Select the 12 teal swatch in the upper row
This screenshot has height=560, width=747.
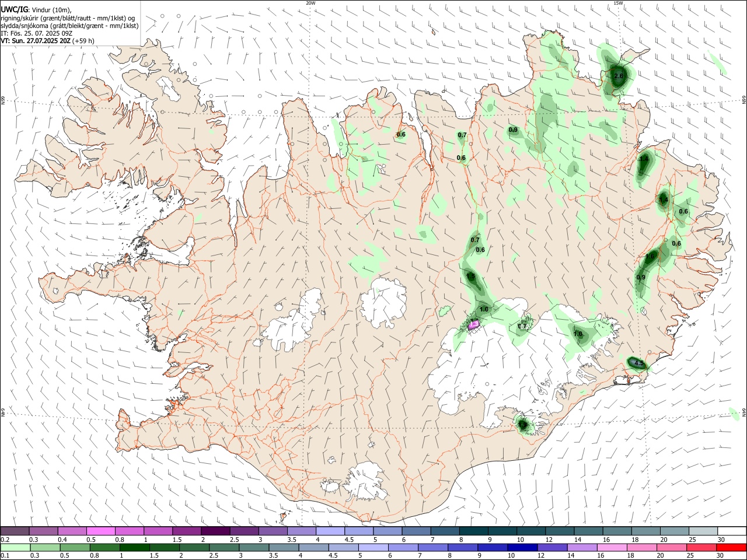click(560, 531)
